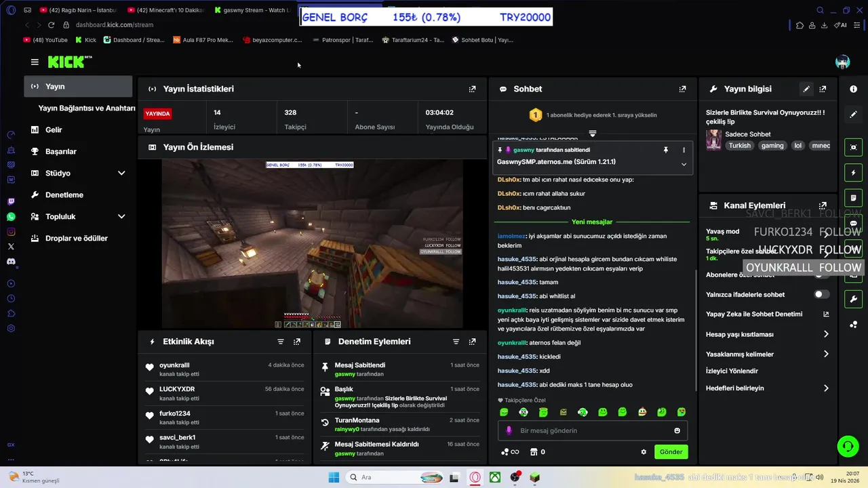Screen dimensions: 868x488
Task: Click the lightning bolt icon in right sidebar
Action: [x=853, y=173]
